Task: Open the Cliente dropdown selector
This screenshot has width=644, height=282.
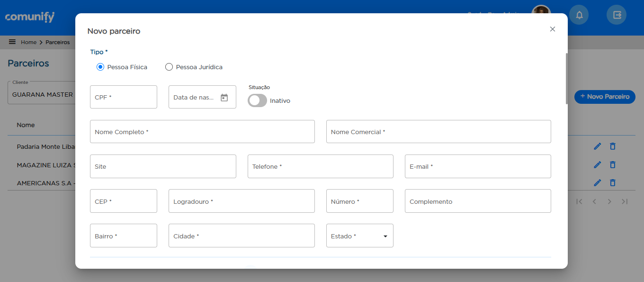Action: click(43, 94)
